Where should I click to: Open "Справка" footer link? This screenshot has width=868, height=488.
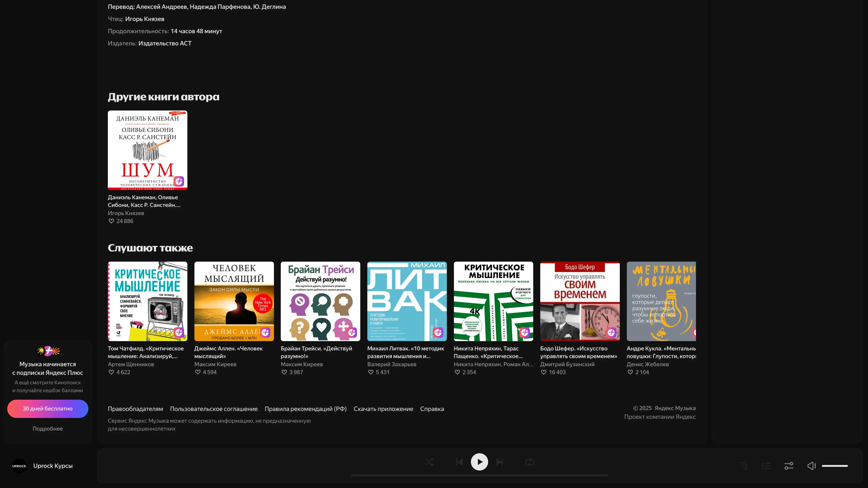pyautogui.click(x=432, y=409)
